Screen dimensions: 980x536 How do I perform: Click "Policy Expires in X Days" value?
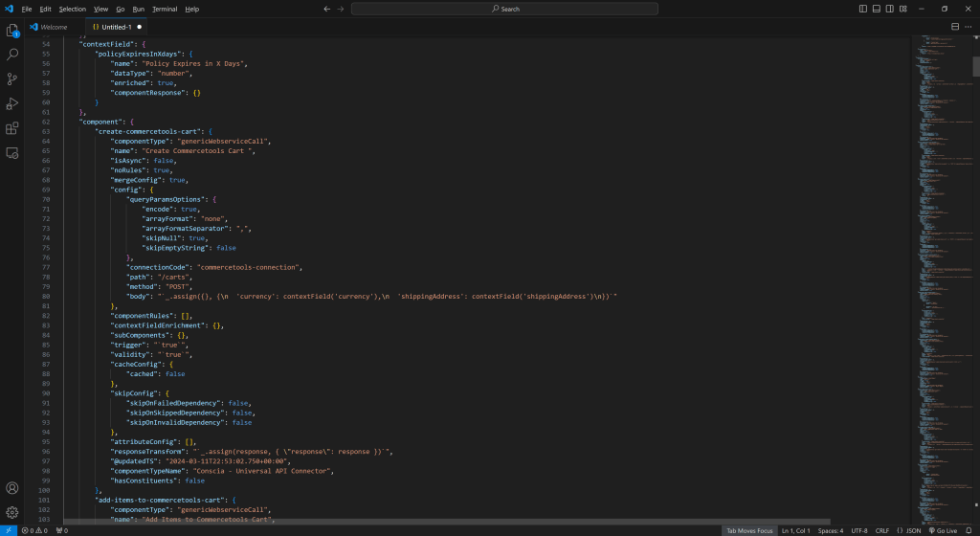(x=193, y=64)
